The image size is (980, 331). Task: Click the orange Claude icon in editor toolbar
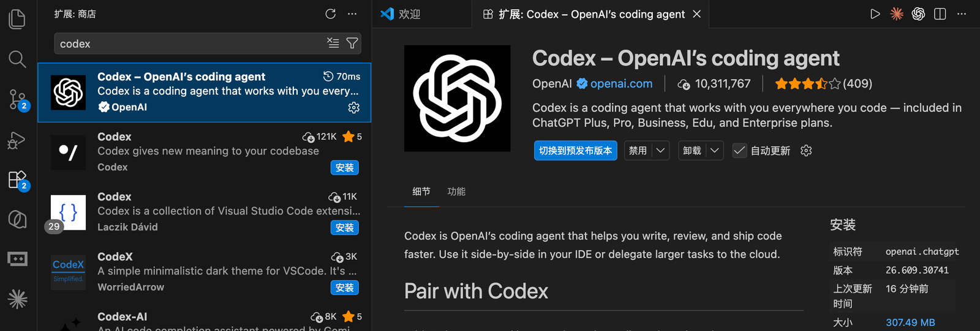[x=897, y=13]
